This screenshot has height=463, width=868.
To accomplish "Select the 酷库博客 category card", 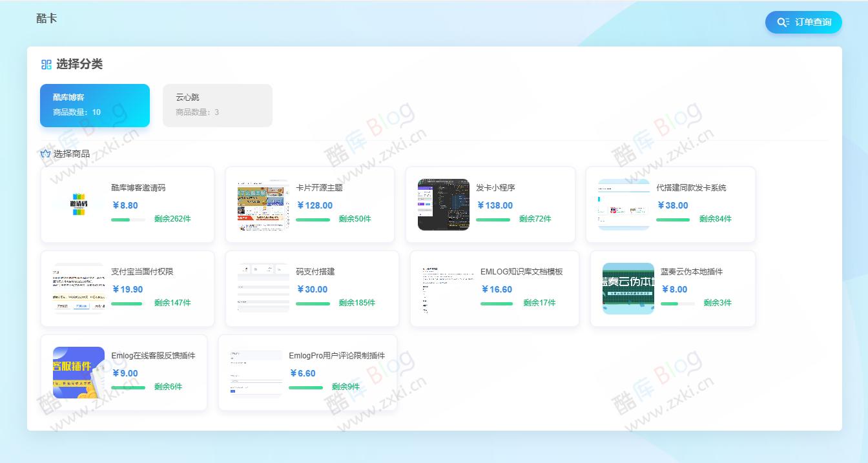I will (95, 105).
